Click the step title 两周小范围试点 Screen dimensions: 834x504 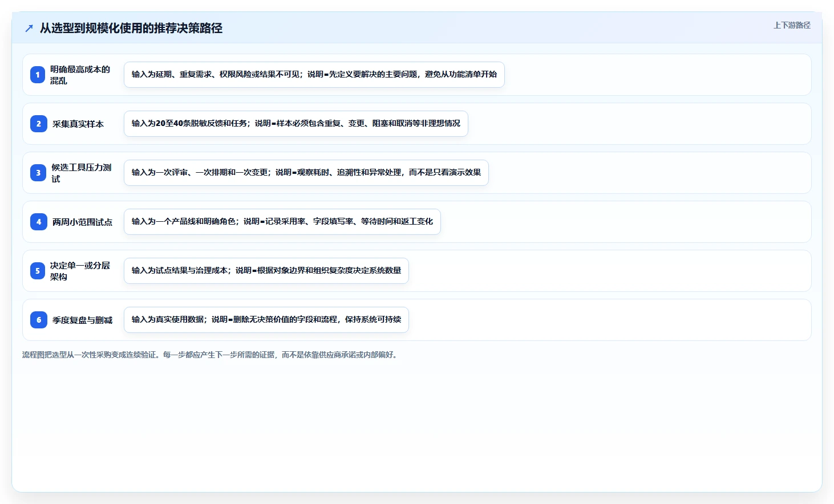click(83, 222)
